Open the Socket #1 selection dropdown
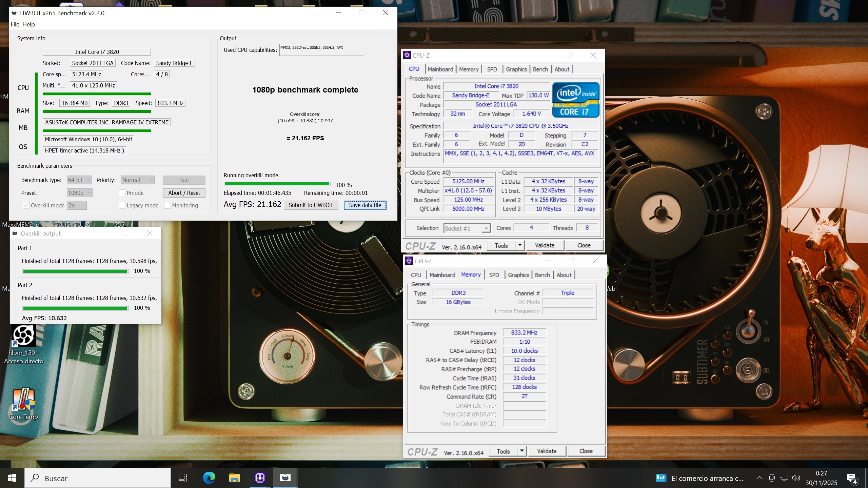This screenshot has width=868, height=488. (467, 228)
